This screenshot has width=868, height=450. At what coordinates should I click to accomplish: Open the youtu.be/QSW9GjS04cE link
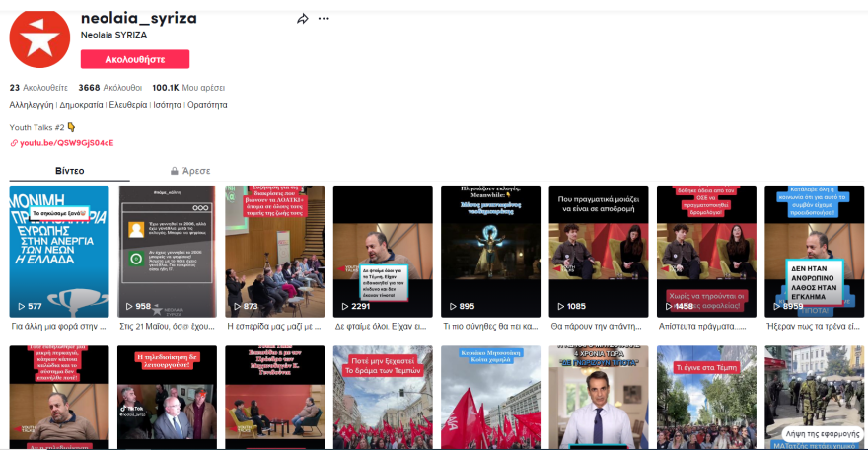click(66, 143)
